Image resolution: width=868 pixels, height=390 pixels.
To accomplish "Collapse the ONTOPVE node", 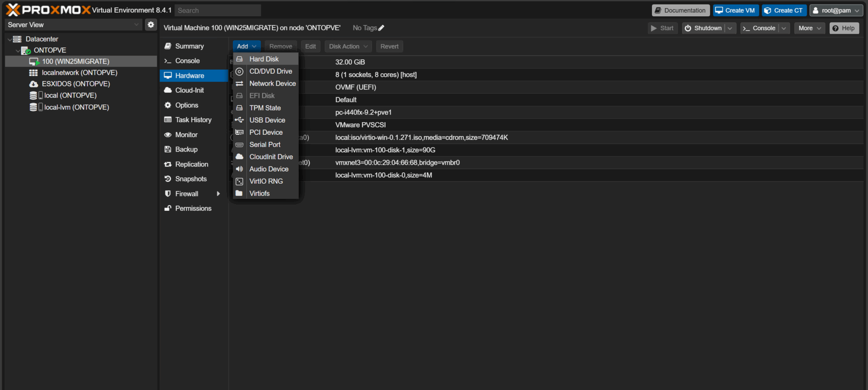I will (18, 50).
